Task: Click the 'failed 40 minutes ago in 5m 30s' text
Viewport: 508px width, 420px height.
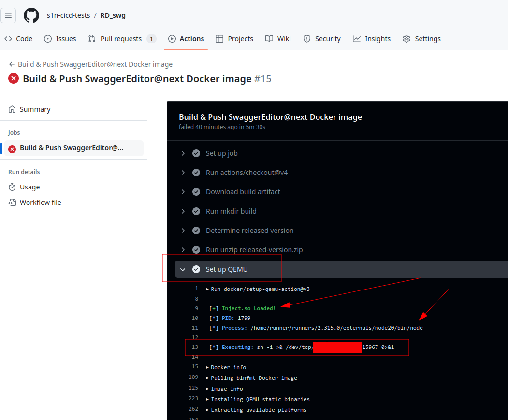Action: [x=222, y=127]
